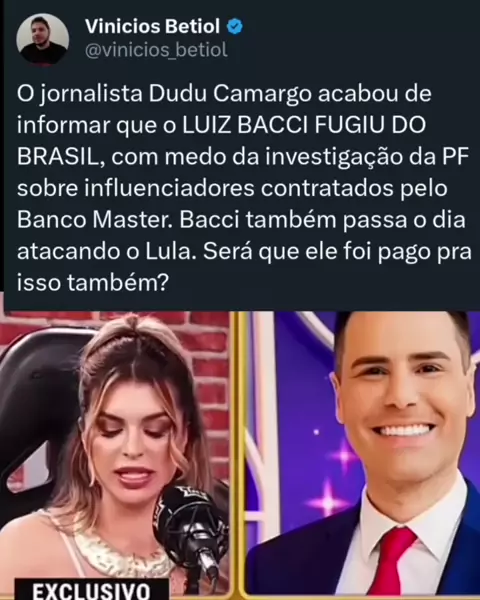Tap the @vinicios_betiol handle
480x600 pixels.
pyautogui.click(x=156, y=50)
